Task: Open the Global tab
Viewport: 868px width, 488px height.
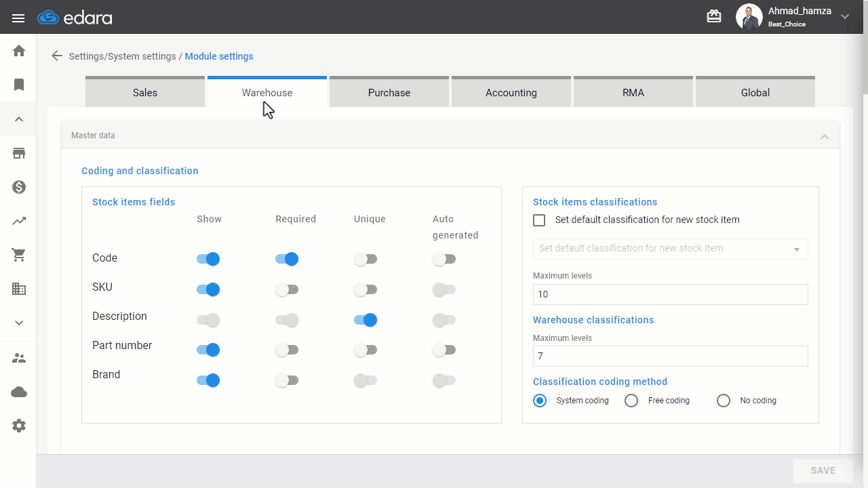Action: click(755, 92)
